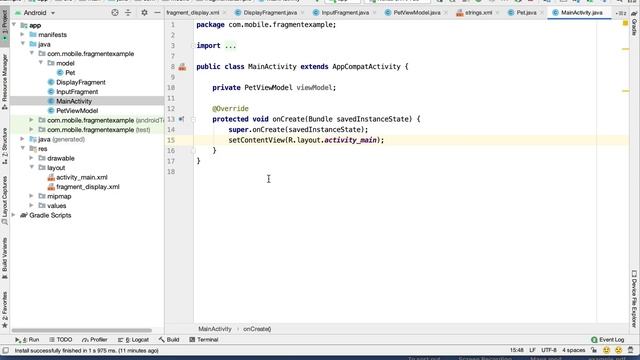640x360 pixels.
Task: Open the Gradle side panel
Action: [634, 24]
